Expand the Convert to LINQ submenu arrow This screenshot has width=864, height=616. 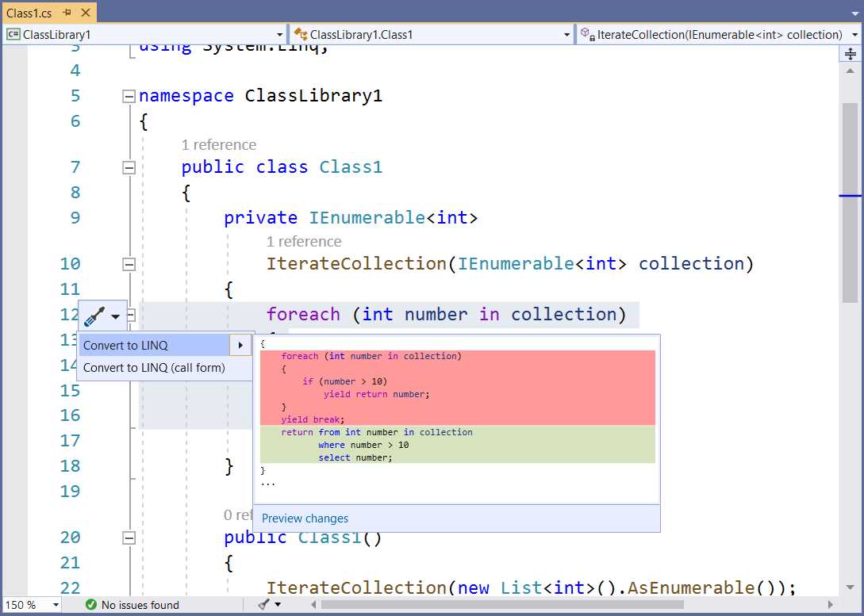pyautogui.click(x=240, y=345)
